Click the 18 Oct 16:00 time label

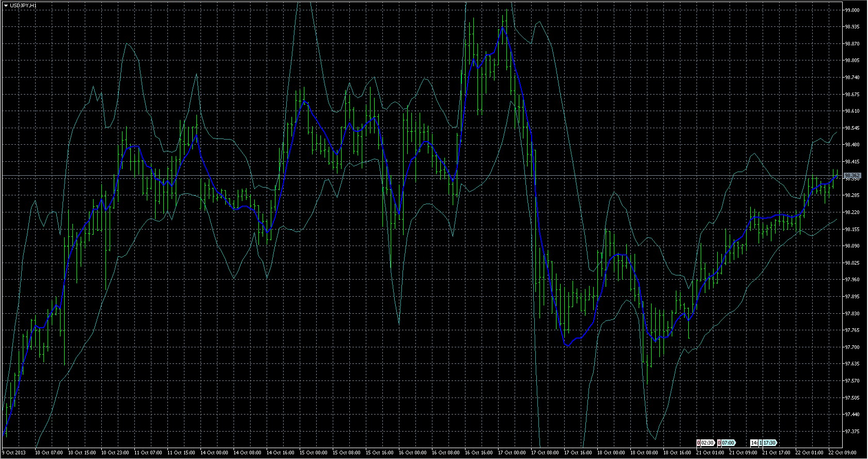(677, 453)
